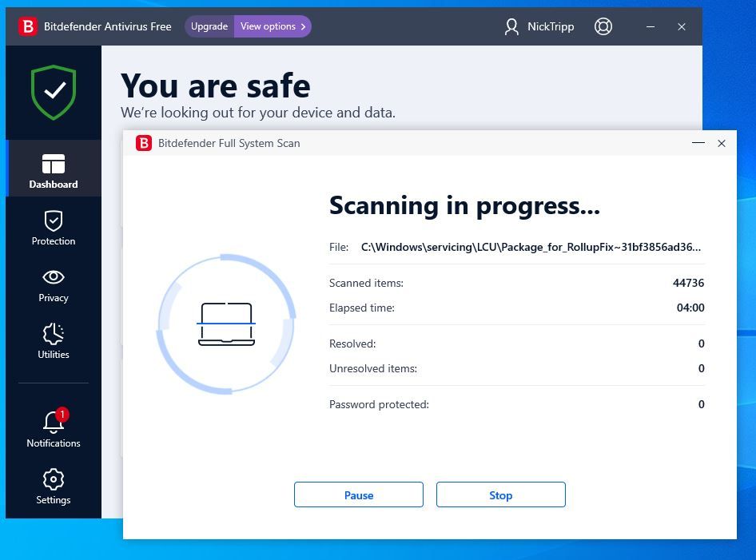The height and width of the screenshot is (560, 756).
Task: Switch to the Privacy section
Action: tap(54, 286)
